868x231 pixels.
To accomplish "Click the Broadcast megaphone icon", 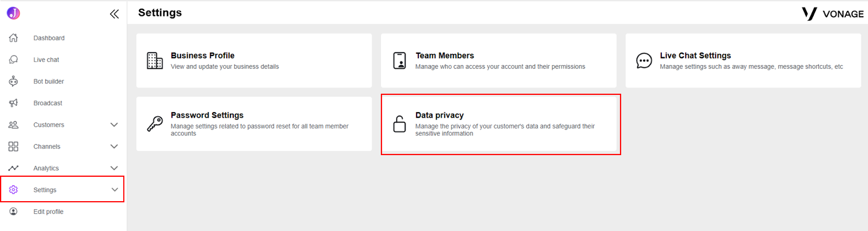I will click(x=14, y=103).
